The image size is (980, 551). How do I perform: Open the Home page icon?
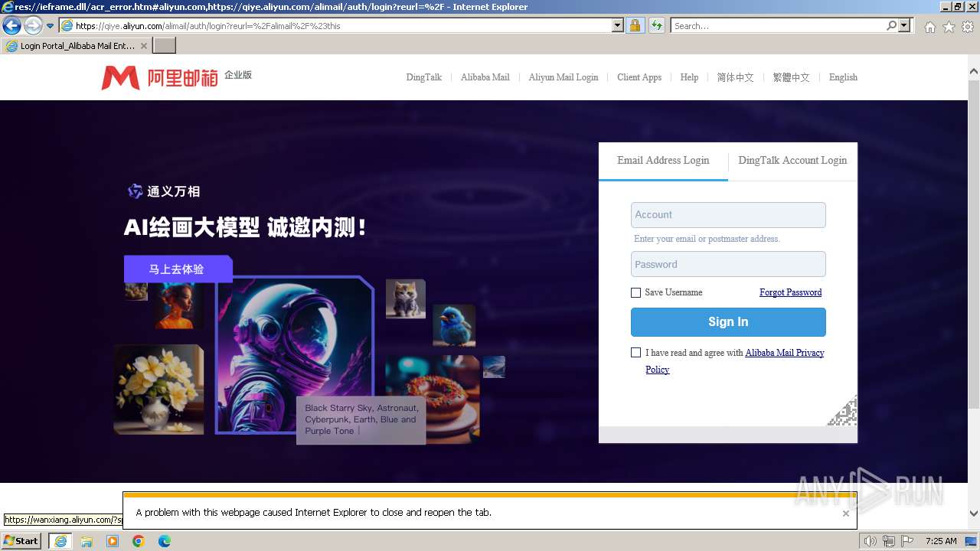coord(929,27)
